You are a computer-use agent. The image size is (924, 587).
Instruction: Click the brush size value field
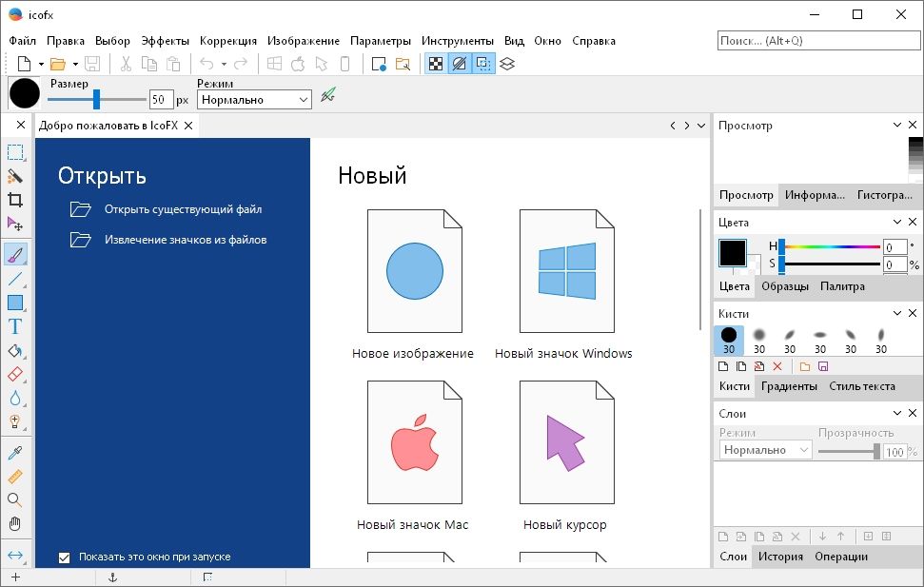(x=161, y=100)
